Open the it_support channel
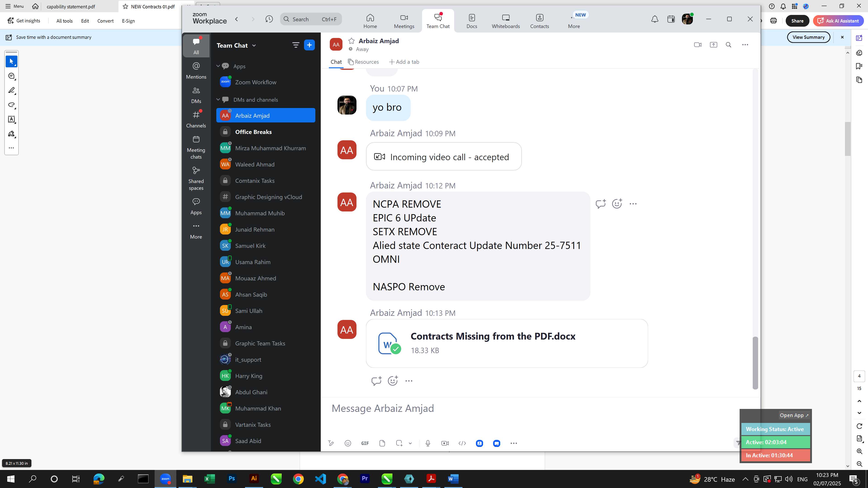Viewport: 868px width, 488px height. click(266, 360)
